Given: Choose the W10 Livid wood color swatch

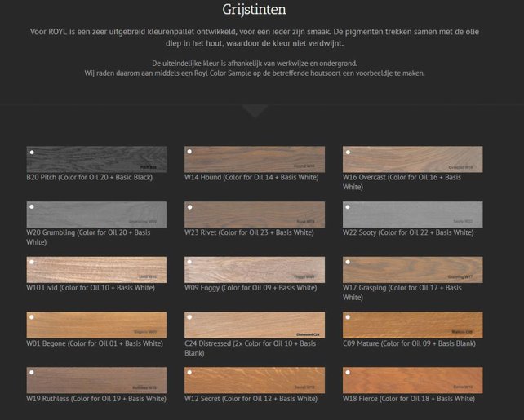Looking at the screenshot, I should [x=96, y=269].
